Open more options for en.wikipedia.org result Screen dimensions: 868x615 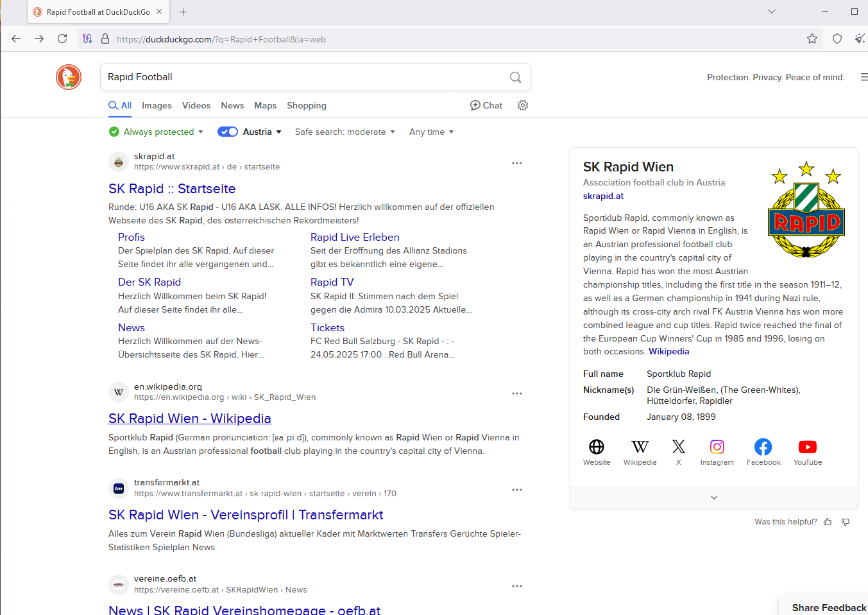[x=517, y=394]
